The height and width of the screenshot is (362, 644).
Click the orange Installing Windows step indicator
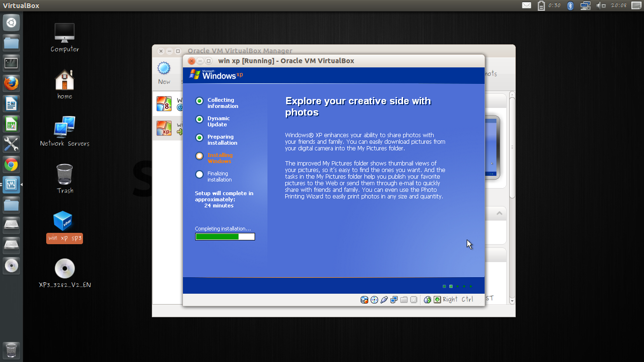[x=199, y=156]
